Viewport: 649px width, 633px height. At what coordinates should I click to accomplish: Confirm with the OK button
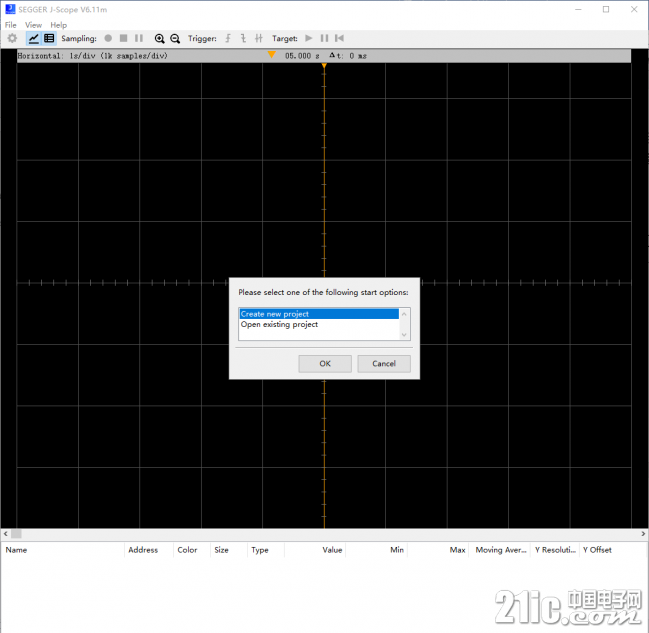point(325,363)
